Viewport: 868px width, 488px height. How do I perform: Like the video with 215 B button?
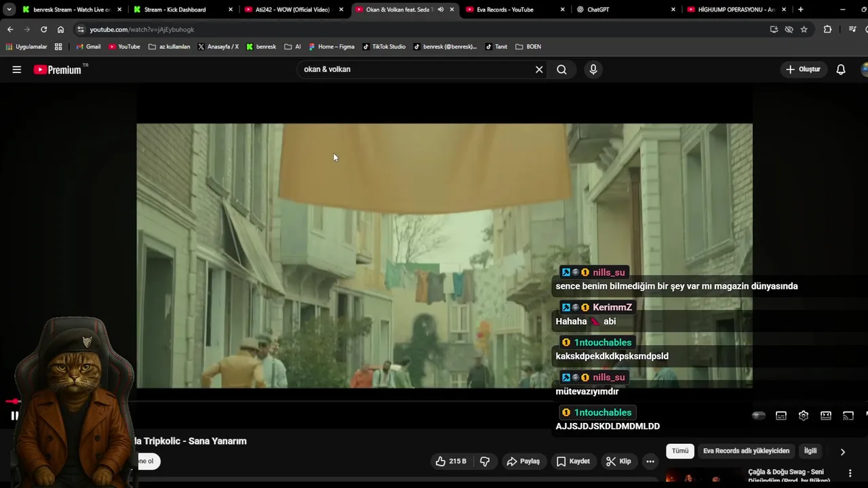pyautogui.click(x=451, y=461)
